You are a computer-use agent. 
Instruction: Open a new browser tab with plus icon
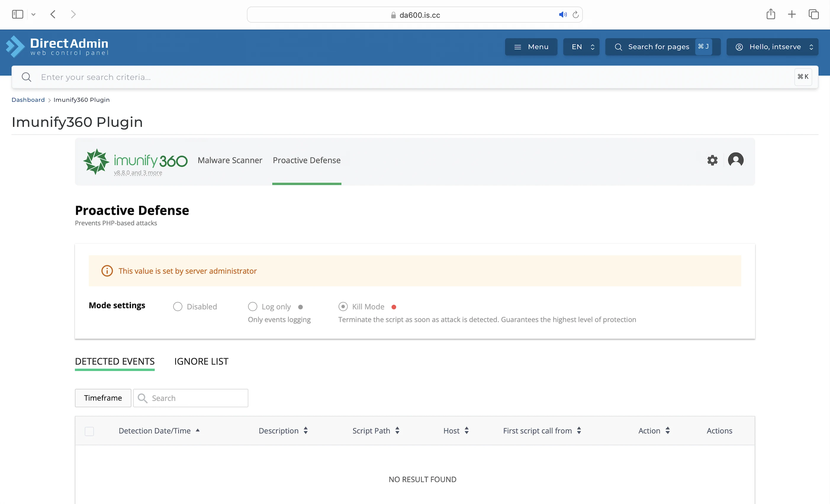coord(792,14)
